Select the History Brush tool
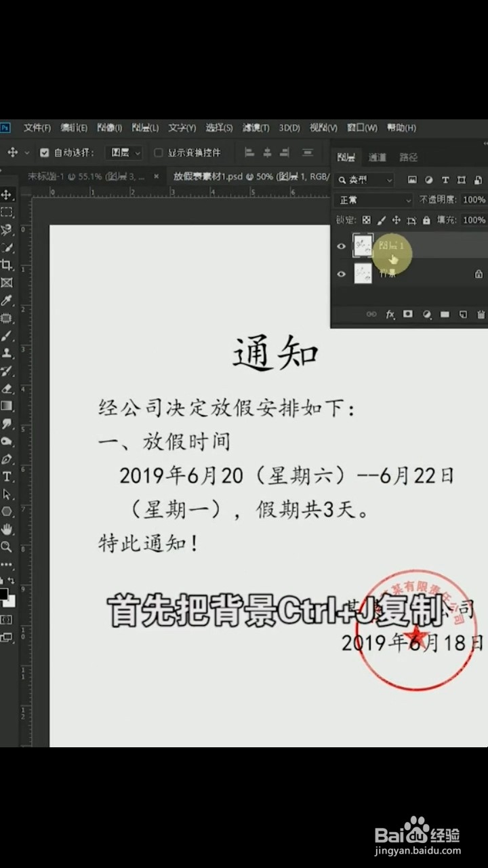This screenshot has width=488, height=868. [x=7, y=371]
